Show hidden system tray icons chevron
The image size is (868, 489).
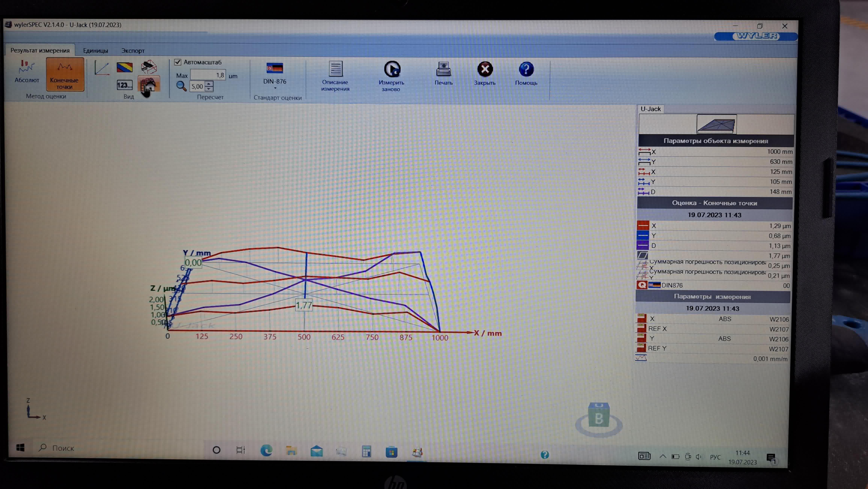coord(662,456)
